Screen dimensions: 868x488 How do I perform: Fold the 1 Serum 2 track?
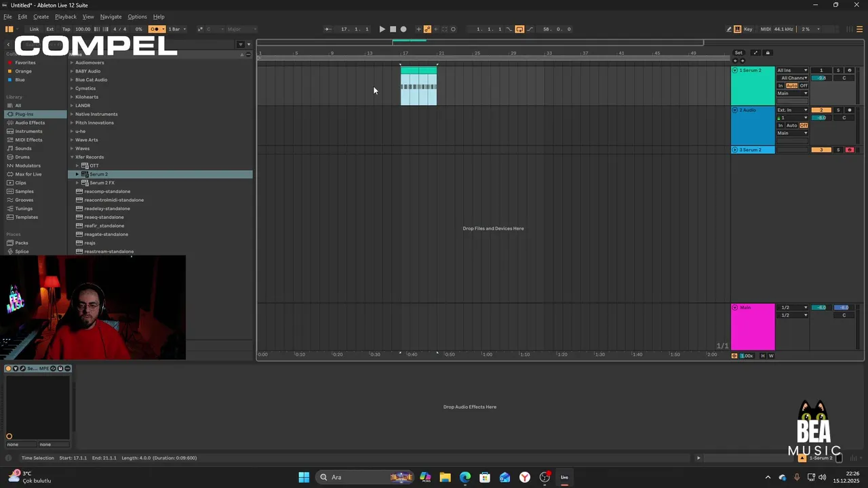click(x=734, y=70)
